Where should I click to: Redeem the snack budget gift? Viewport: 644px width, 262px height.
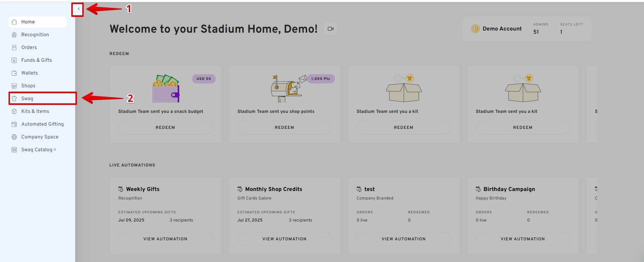165,127
